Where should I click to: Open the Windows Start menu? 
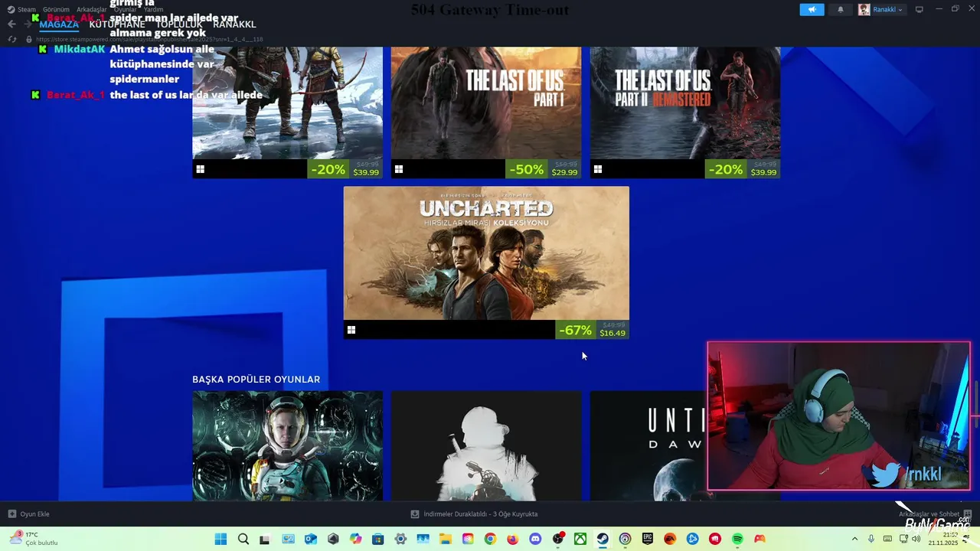coord(220,539)
